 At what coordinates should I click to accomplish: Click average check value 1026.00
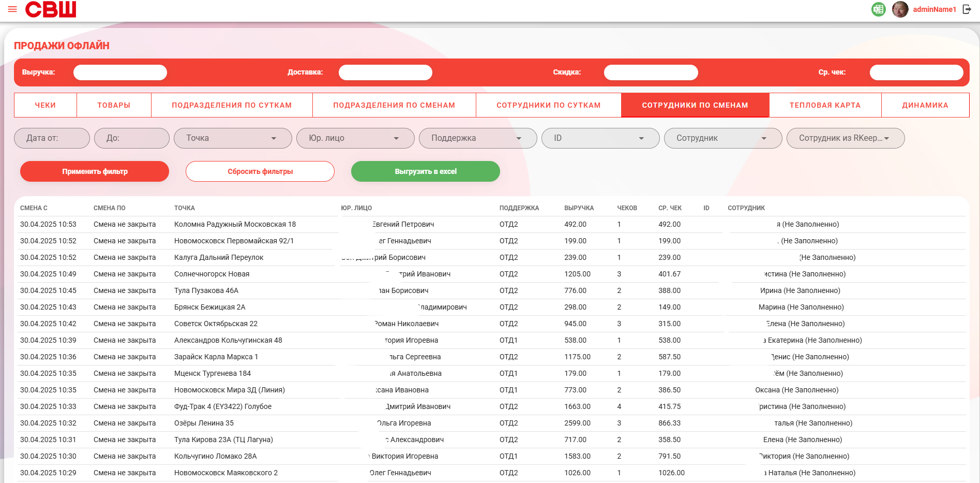tap(671, 473)
